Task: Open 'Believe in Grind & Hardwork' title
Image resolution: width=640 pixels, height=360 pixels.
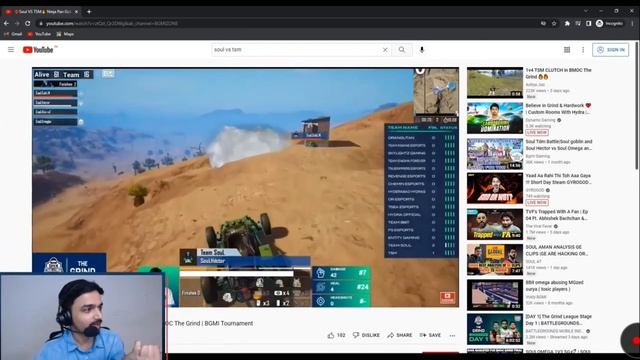Action: (x=558, y=109)
